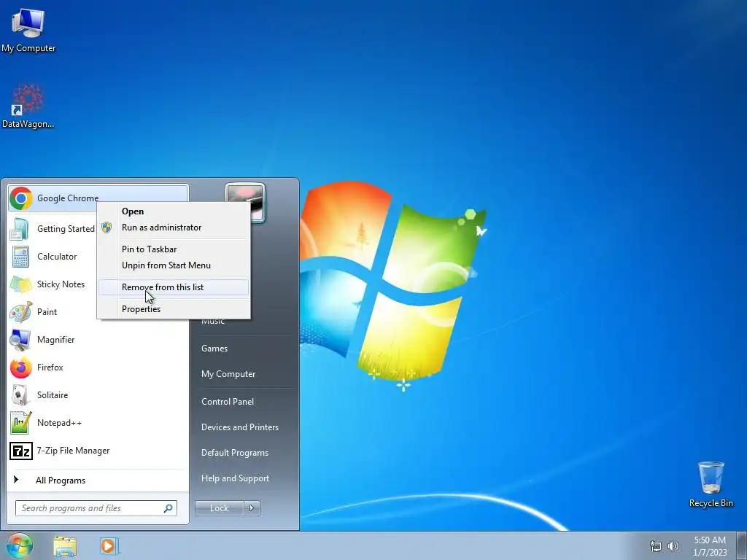Click the Show desktop strip on the taskbar
Viewport: 747px width, 560px height.
(x=742, y=545)
